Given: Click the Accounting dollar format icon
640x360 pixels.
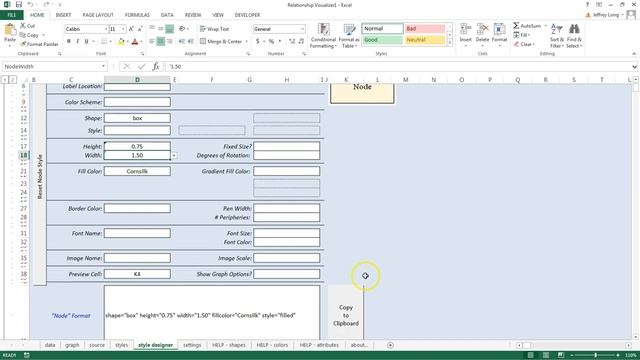Looking at the screenshot, I should coord(258,41).
